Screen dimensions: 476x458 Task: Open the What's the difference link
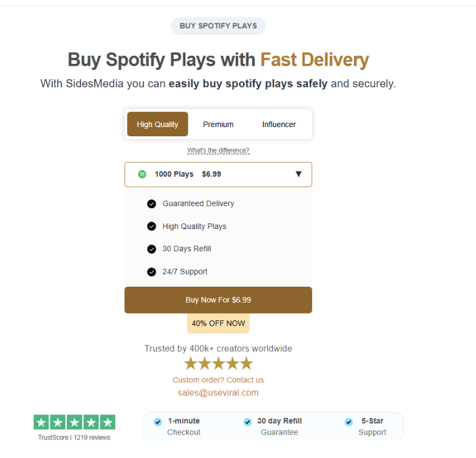coord(218,151)
